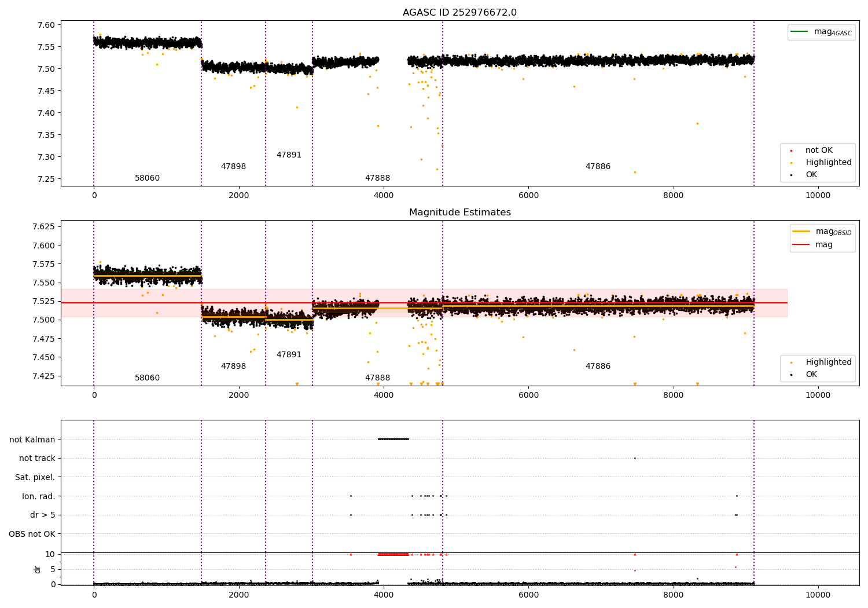
Task: Click the 'Ion. rad.' row label
Action: pos(39,497)
